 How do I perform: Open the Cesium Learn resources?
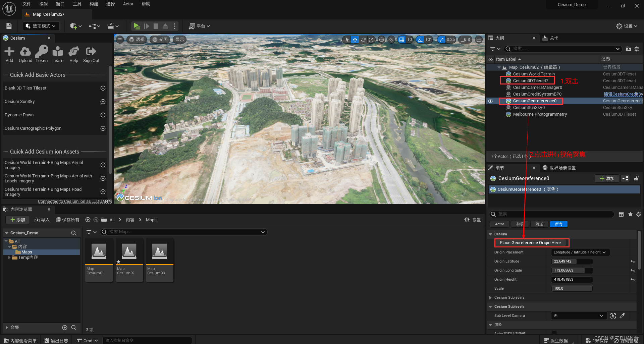[x=58, y=54]
